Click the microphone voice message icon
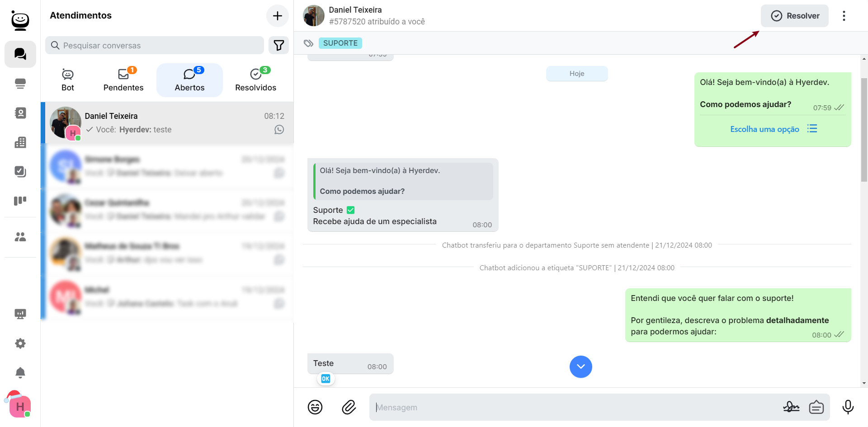The width and height of the screenshot is (868, 427). point(848,407)
